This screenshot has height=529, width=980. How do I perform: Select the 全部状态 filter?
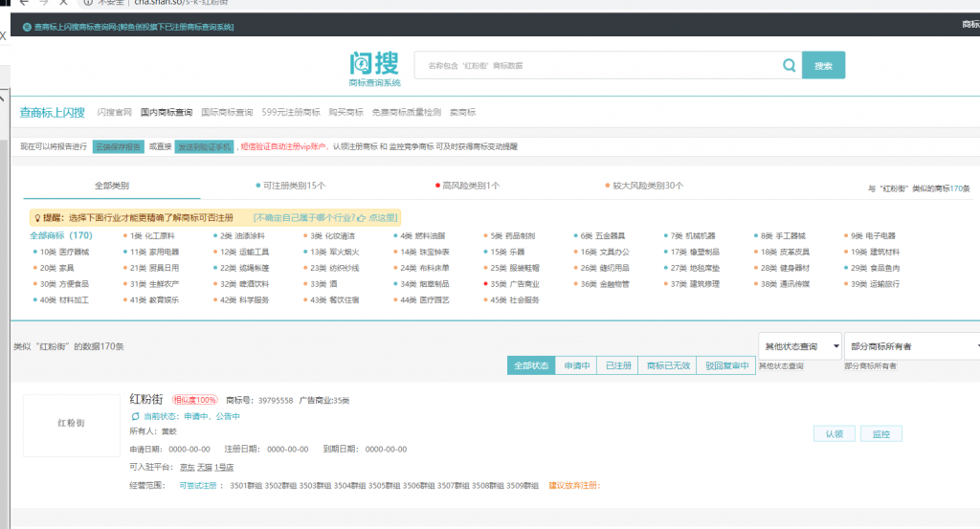(x=531, y=365)
